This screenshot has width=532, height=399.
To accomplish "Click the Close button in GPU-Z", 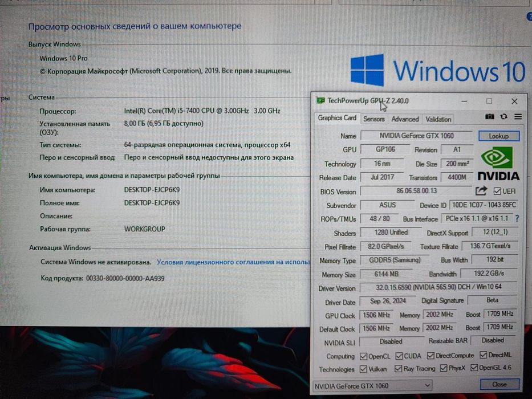I will tap(499, 384).
